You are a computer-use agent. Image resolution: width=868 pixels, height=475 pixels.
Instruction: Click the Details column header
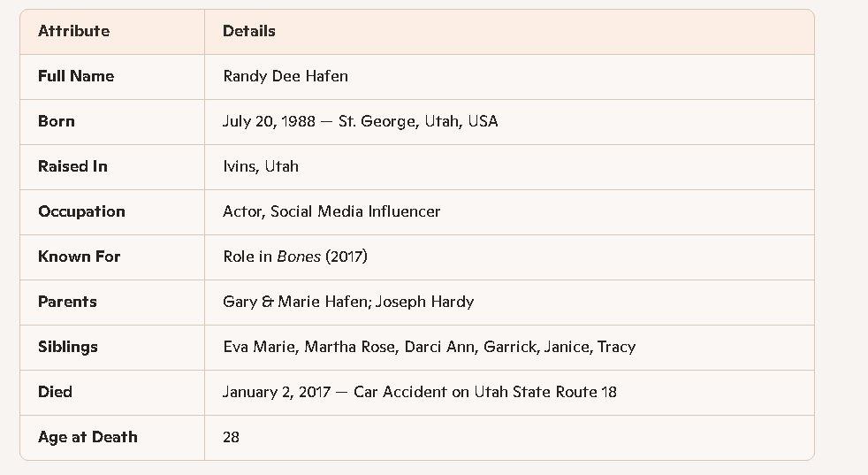[x=249, y=31]
